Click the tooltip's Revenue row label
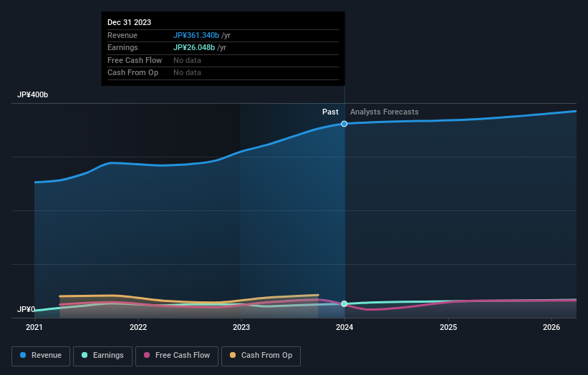 pyautogui.click(x=122, y=35)
